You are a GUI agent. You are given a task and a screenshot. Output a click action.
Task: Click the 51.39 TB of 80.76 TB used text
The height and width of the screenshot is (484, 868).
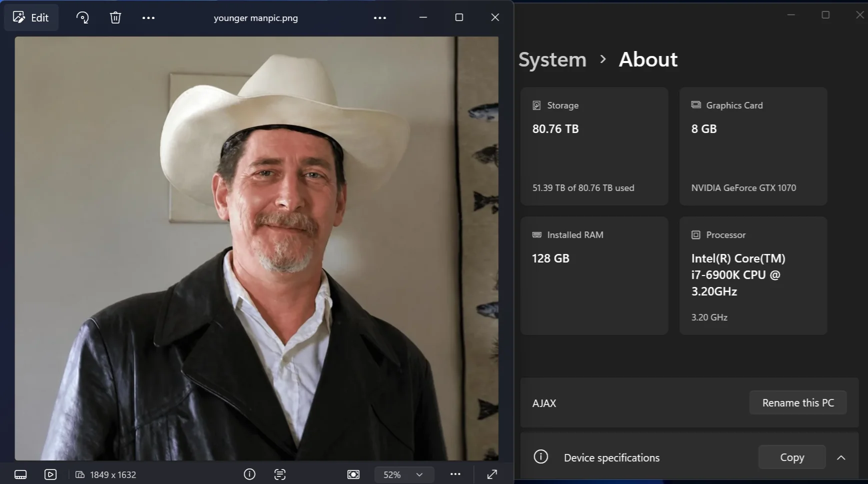point(583,188)
